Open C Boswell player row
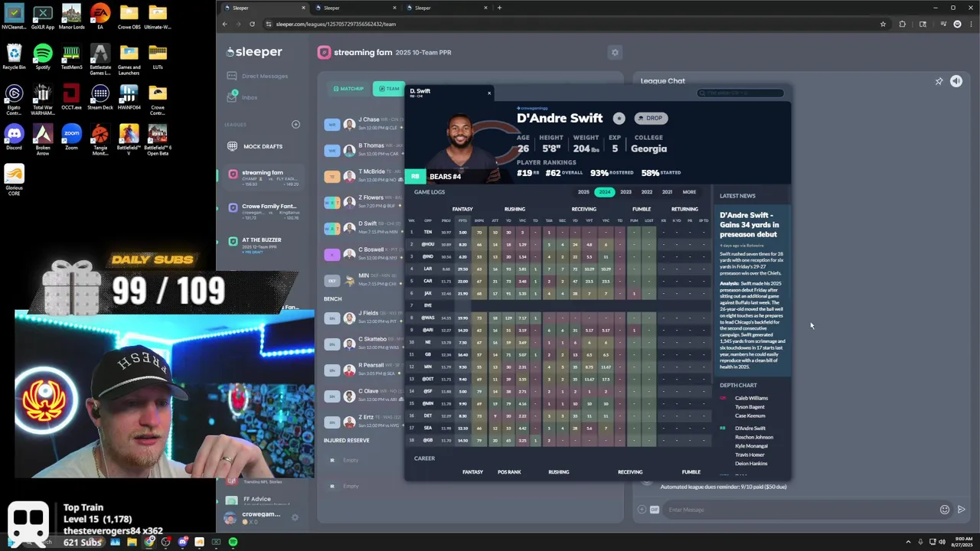 (364, 254)
